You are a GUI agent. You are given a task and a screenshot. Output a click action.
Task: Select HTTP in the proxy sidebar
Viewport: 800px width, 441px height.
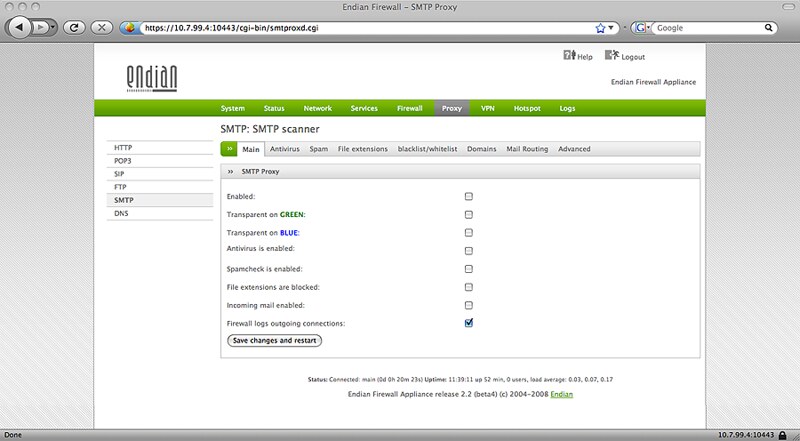click(160, 148)
